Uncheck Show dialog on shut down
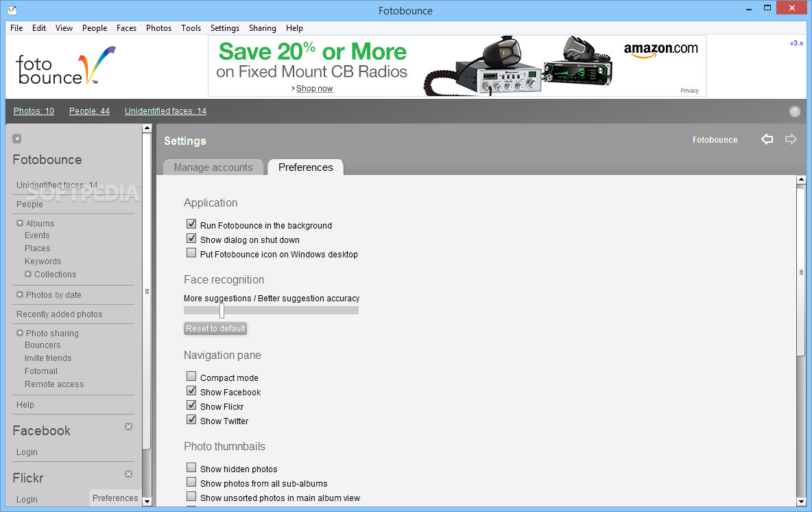Screen dimensions: 812x512 [191, 239]
